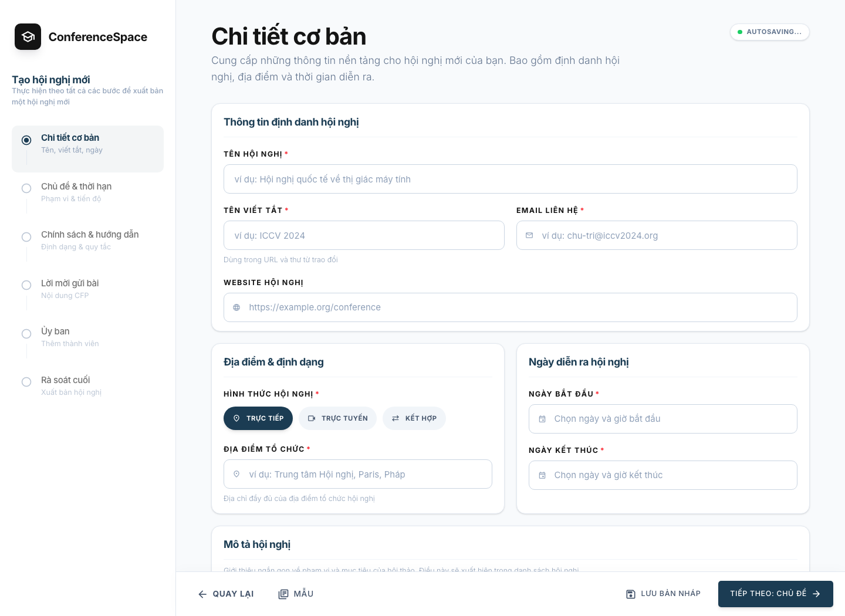Open Chính sách & hướng dẫn step
The height and width of the screenshot is (616, 845).
[87, 245]
